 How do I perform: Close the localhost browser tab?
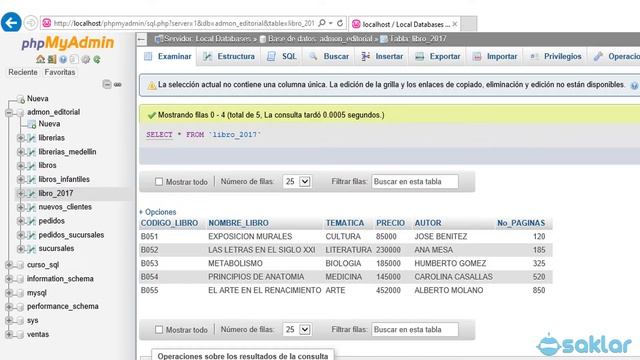[455, 24]
